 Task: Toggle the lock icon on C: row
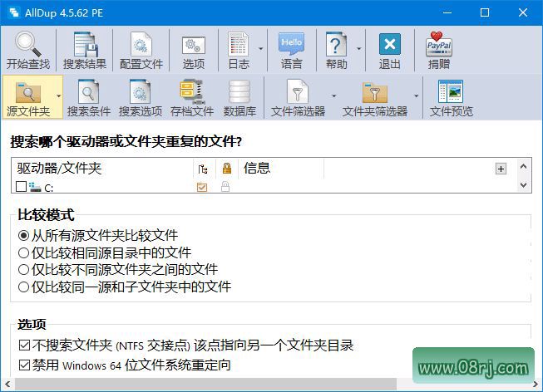pyautogui.click(x=225, y=187)
